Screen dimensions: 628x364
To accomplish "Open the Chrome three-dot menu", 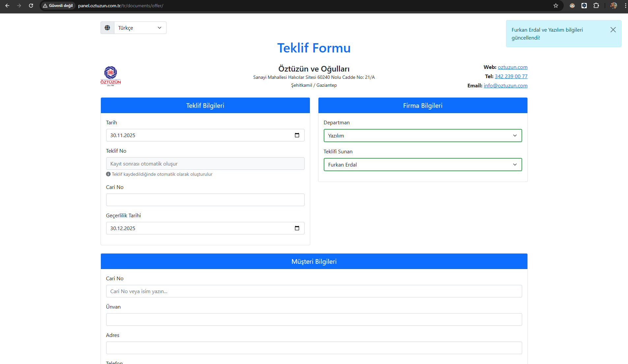I will 625,6.
